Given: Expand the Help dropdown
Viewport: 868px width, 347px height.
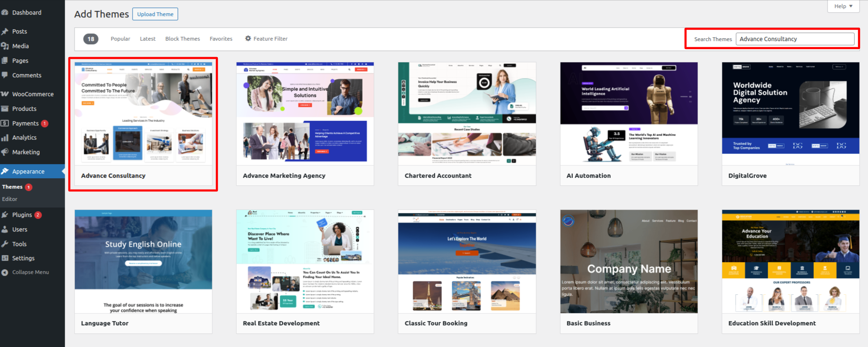Looking at the screenshot, I should pyautogui.click(x=843, y=6).
